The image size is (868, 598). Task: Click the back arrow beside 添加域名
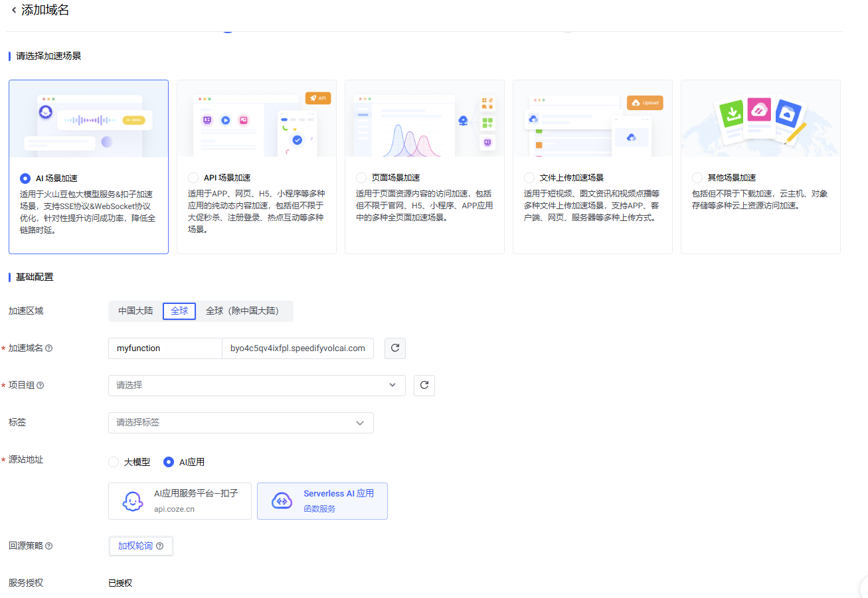(x=14, y=10)
